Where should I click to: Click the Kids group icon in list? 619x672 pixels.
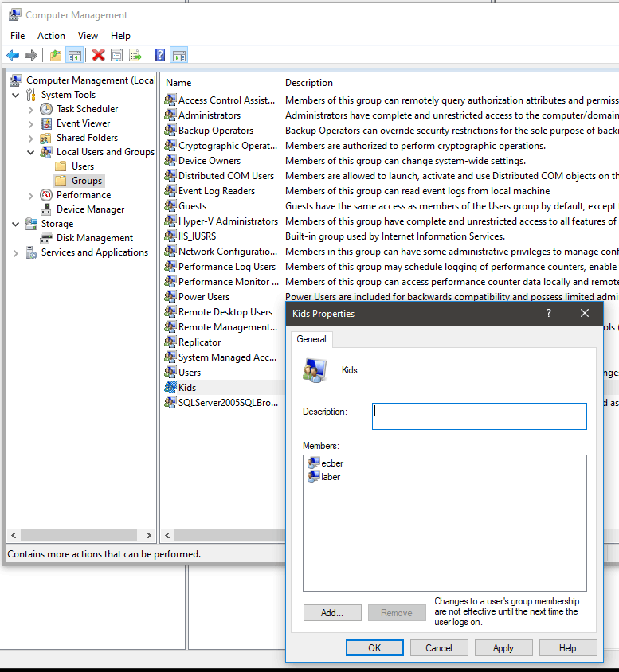170,387
